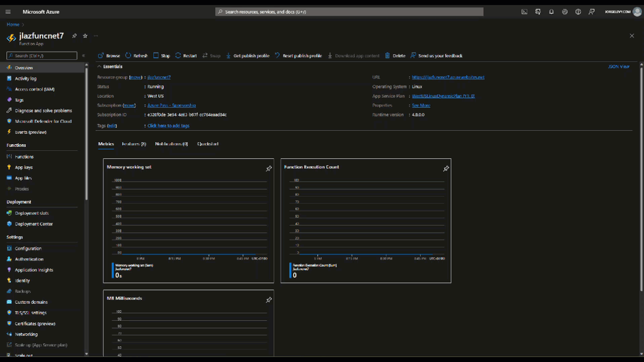This screenshot has width=644, height=362.
Task: Switch to the Notifications (0) tab
Action: point(172,144)
